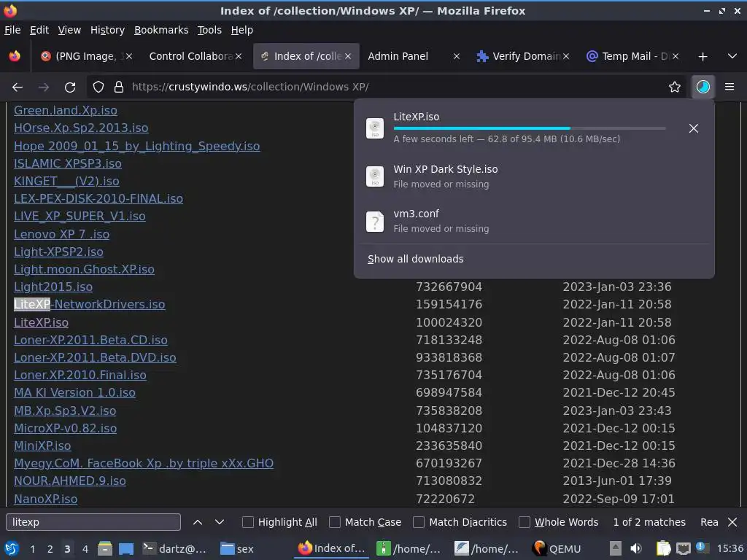Click the forward navigation arrow
747x560 pixels.
44,87
